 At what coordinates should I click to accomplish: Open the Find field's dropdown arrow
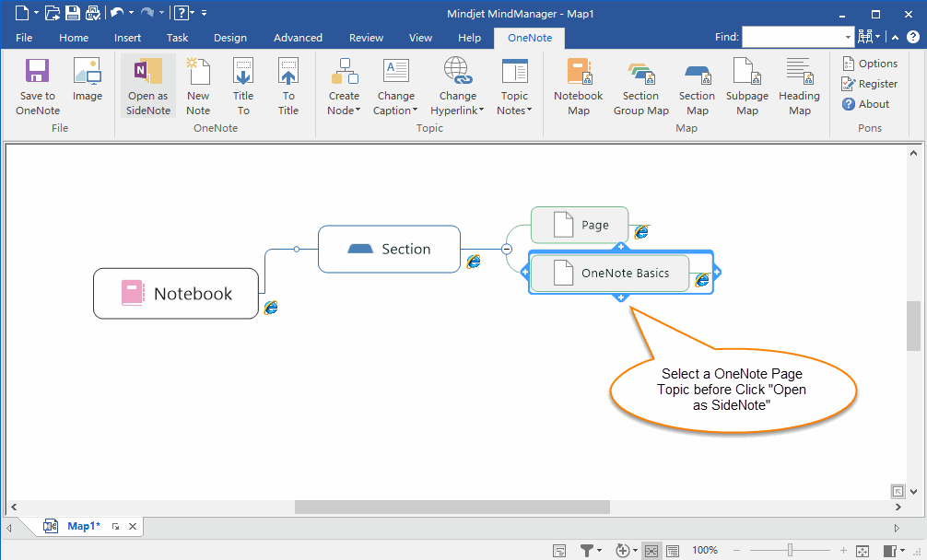(849, 37)
